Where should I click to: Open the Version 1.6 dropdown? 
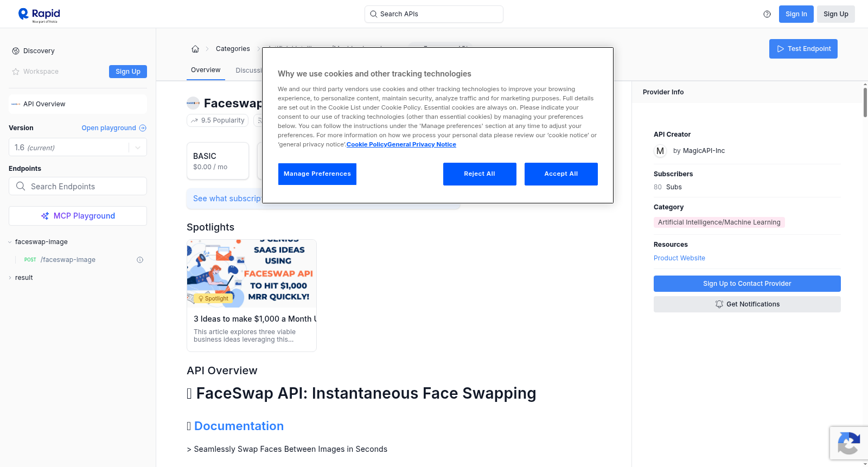tap(78, 148)
